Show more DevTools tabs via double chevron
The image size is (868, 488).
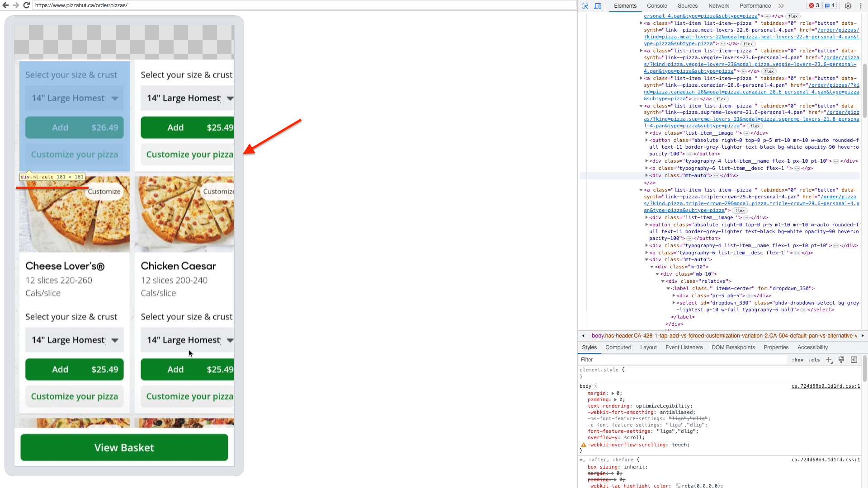tap(781, 6)
